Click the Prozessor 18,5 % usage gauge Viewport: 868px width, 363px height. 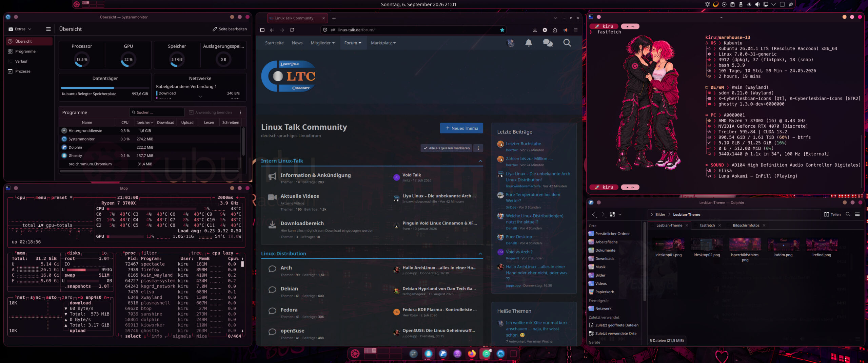click(x=82, y=60)
